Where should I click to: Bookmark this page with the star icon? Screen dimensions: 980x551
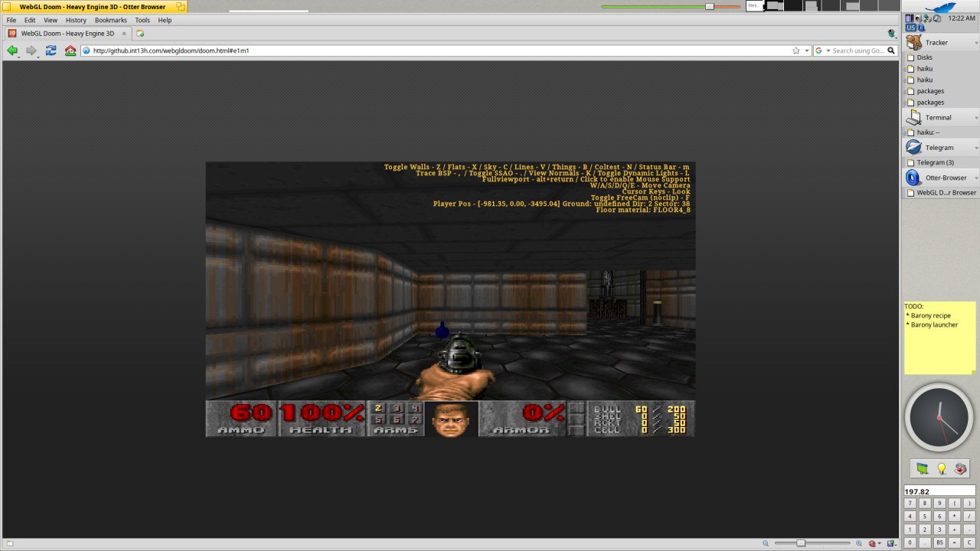coord(796,51)
